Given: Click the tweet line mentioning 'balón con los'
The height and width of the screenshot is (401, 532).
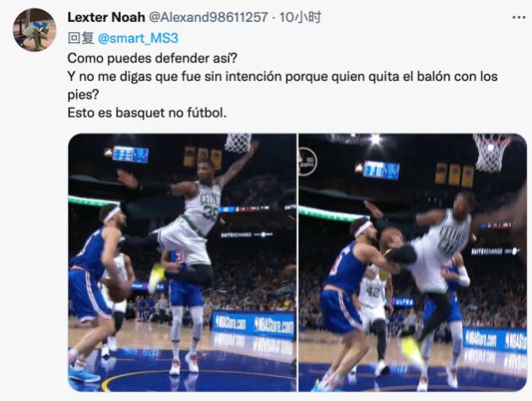Looking at the screenshot, I should tap(282, 77).
